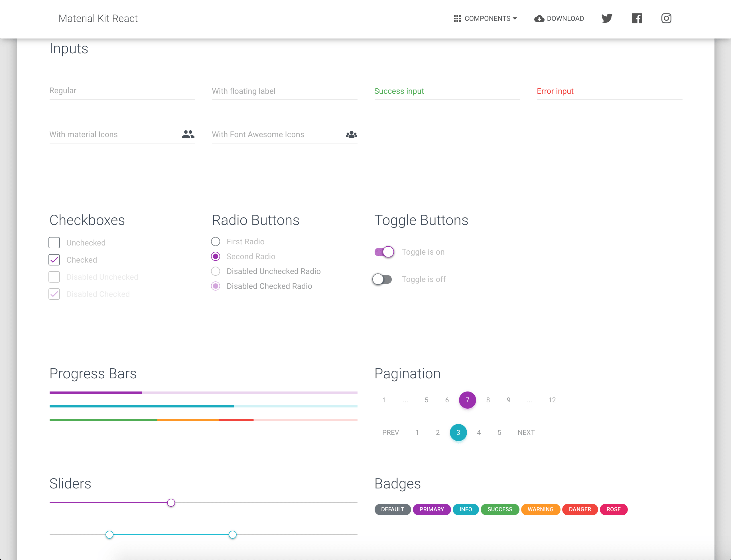Check the Unchecked checkbox
This screenshot has height=560, width=731.
[54, 243]
